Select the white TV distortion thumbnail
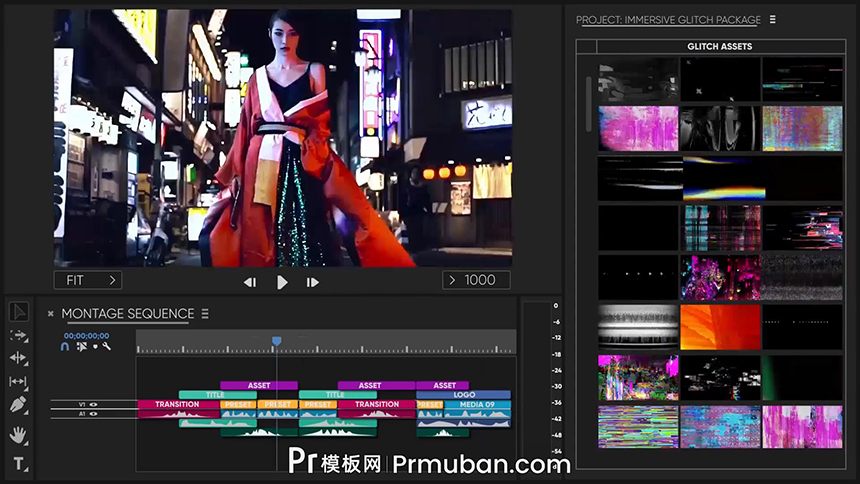 (638, 328)
